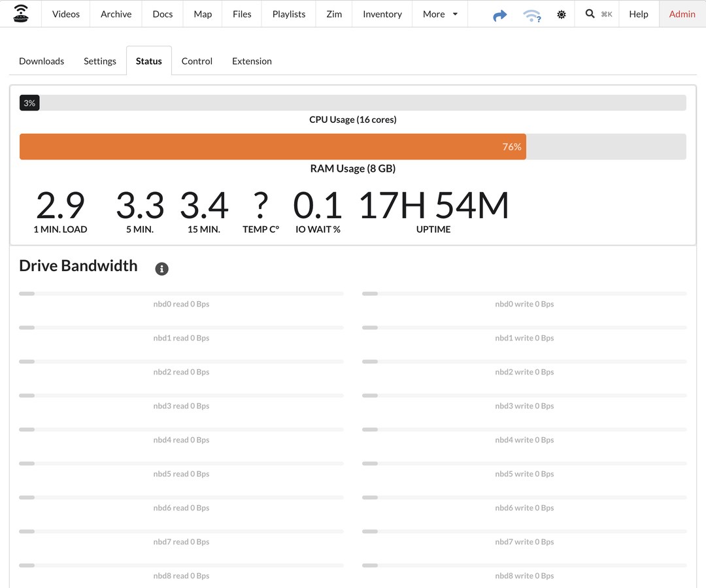Click the nbd8 write 0 Bps label
Image resolution: width=706 pixels, height=588 pixels.
524,576
